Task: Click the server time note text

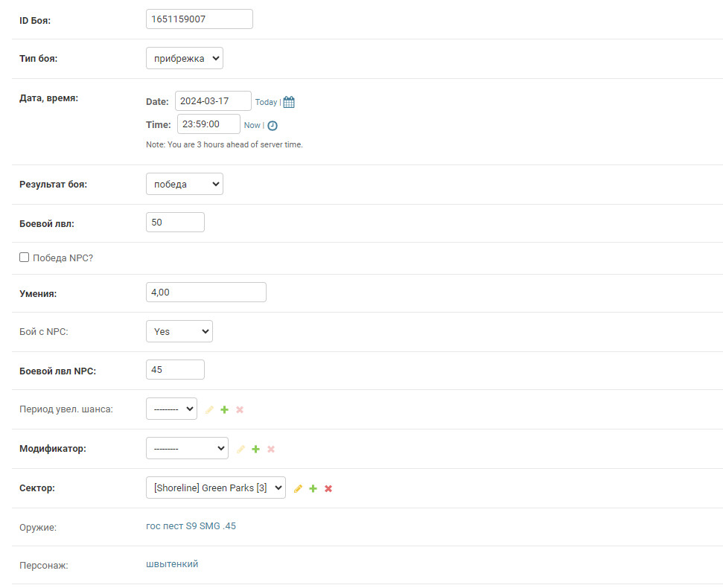Action: click(225, 144)
